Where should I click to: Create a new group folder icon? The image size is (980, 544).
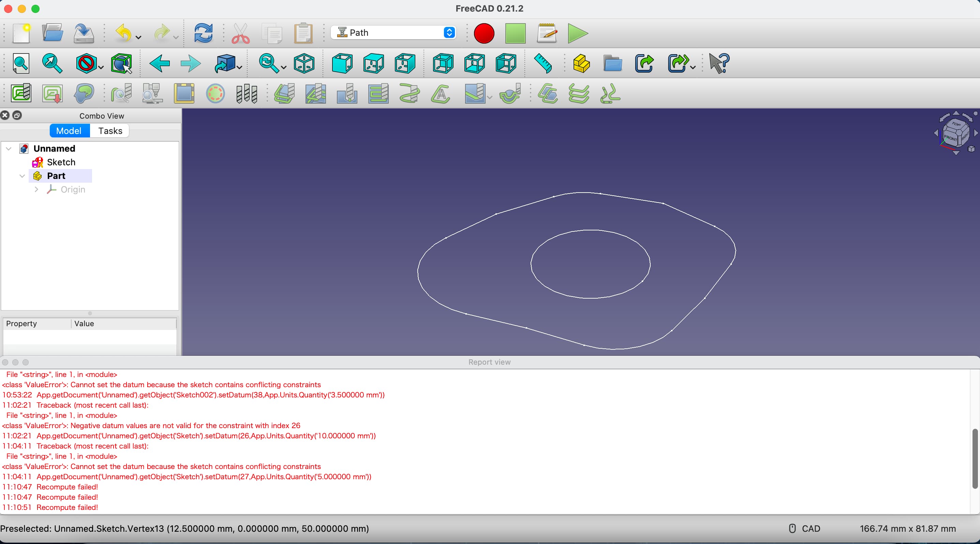point(612,63)
